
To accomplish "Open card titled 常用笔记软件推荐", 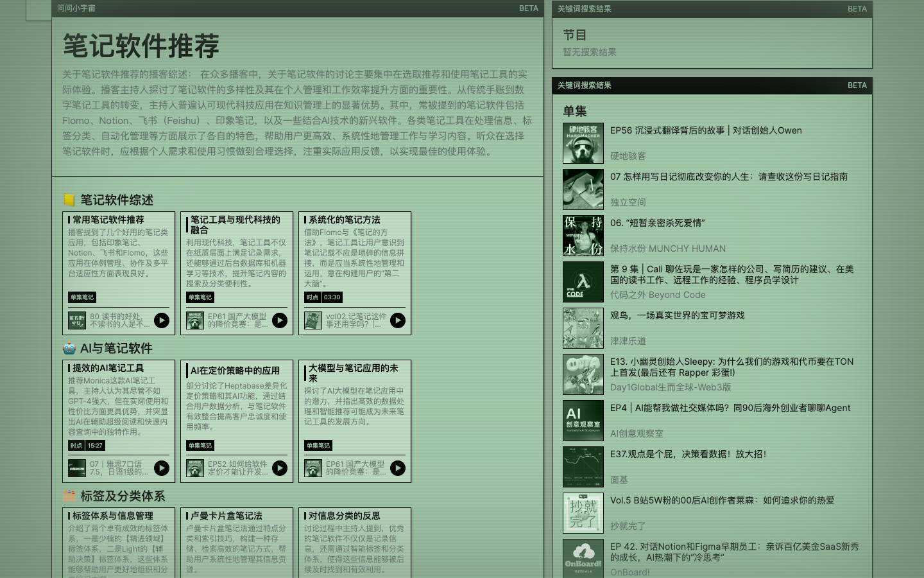I will [119, 273].
